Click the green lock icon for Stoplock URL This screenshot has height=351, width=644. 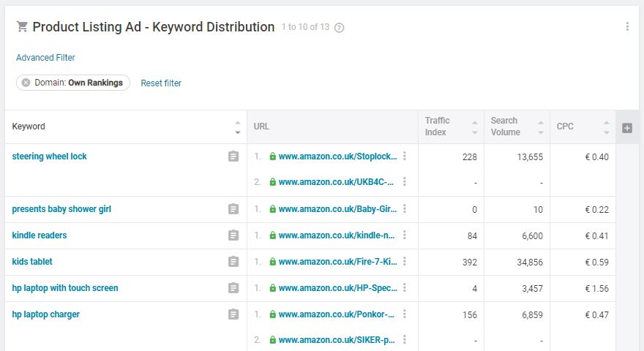click(x=272, y=156)
